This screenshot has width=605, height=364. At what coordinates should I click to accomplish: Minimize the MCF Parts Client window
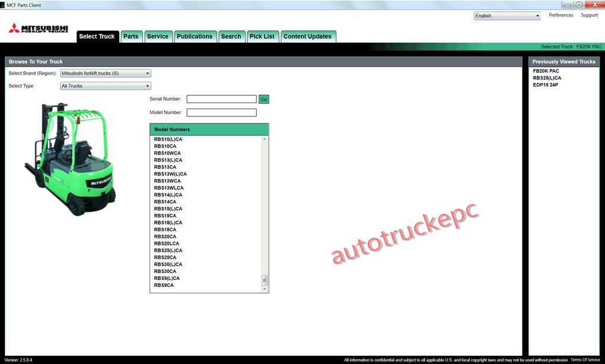coord(568,5)
